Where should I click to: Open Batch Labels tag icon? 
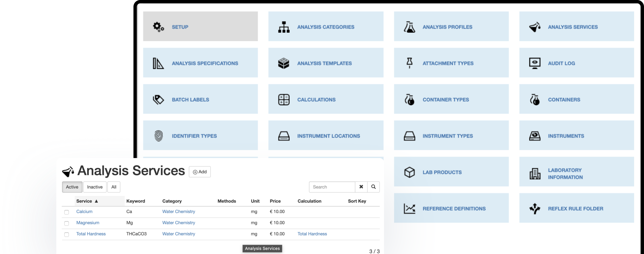[158, 100]
